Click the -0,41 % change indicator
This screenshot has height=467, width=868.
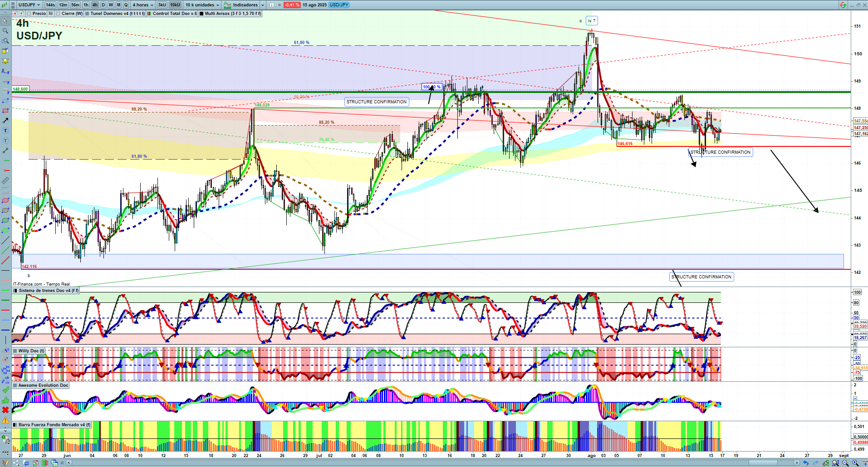coord(292,5)
